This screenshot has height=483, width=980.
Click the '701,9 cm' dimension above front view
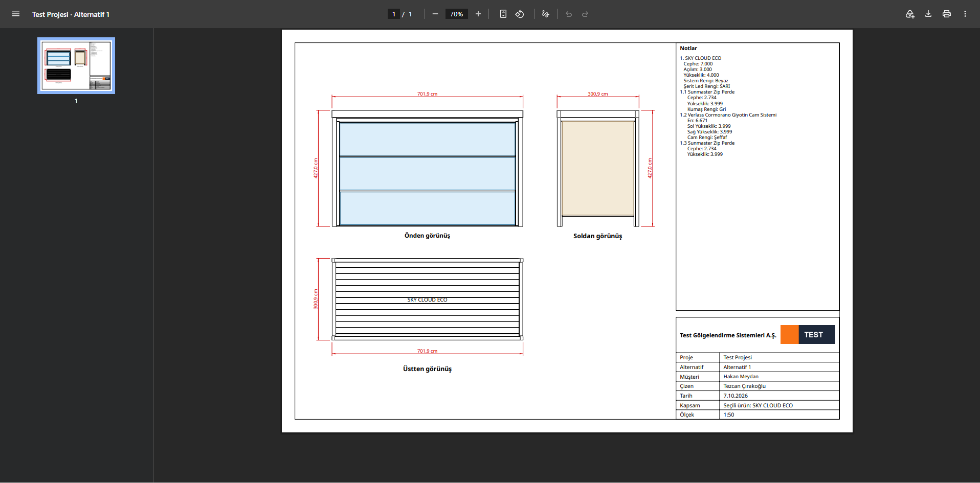pos(427,94)
